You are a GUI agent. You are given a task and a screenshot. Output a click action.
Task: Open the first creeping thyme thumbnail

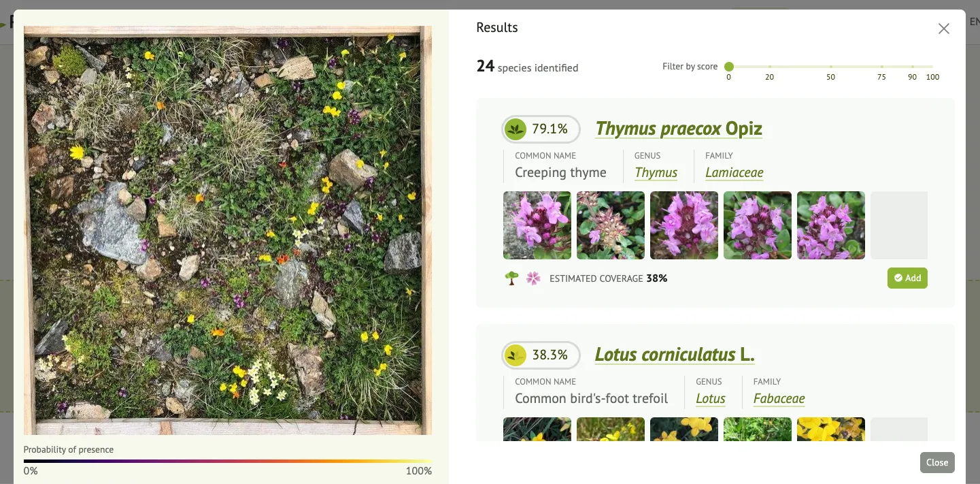537,225
